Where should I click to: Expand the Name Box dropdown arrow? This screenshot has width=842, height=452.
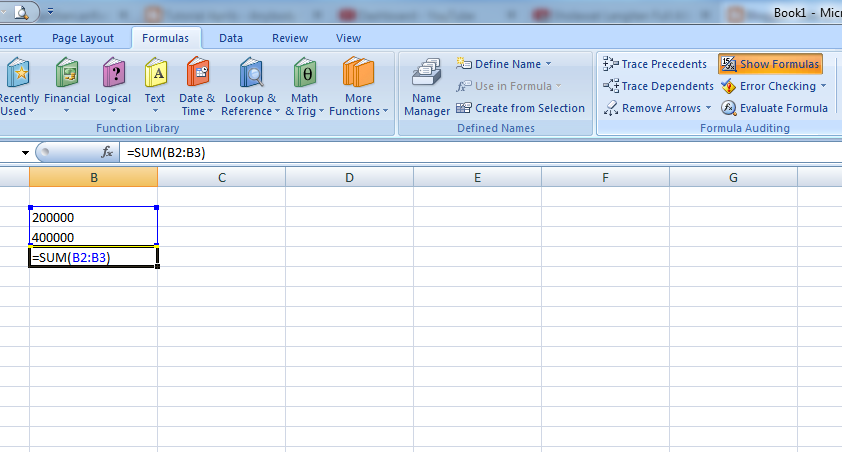pos(25,153)
